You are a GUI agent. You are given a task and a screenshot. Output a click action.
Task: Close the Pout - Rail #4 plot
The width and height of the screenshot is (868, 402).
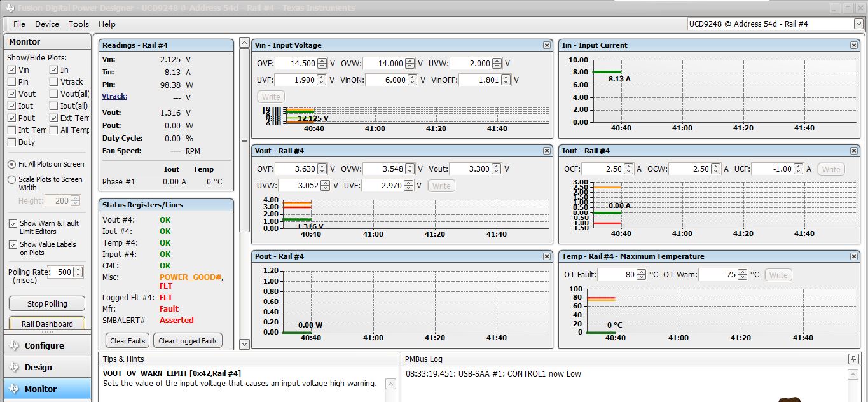pos(547,256)
